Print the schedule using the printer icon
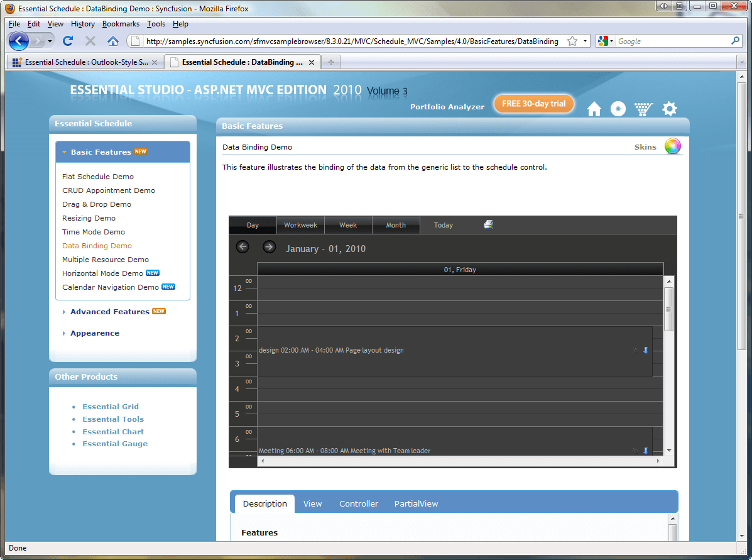 pyautogui.click(x=489, y=224)
